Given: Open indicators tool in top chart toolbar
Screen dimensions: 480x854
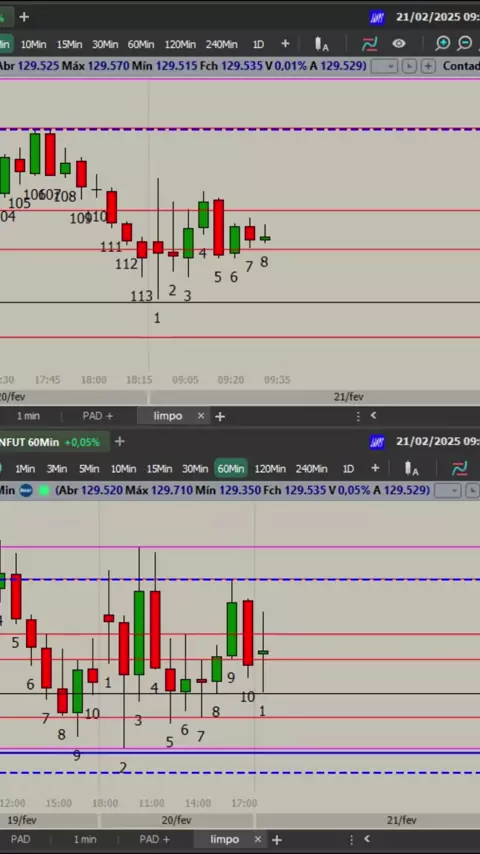Looking at the screenshot, I should [369, 44].
